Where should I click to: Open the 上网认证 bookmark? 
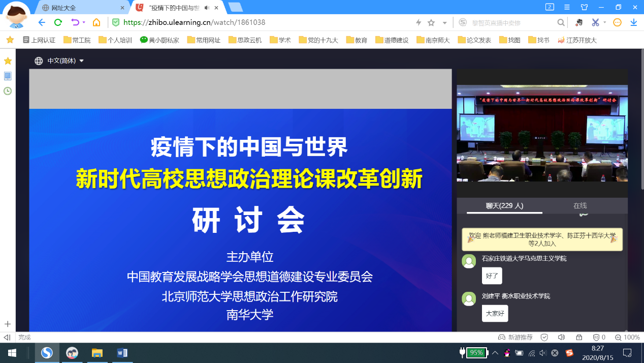tap(39, 40)
